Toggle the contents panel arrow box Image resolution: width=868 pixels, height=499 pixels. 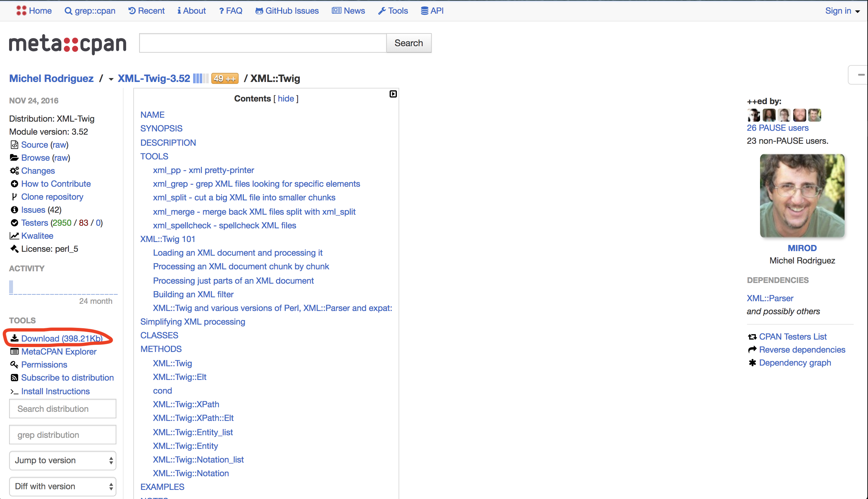(393, 94)
